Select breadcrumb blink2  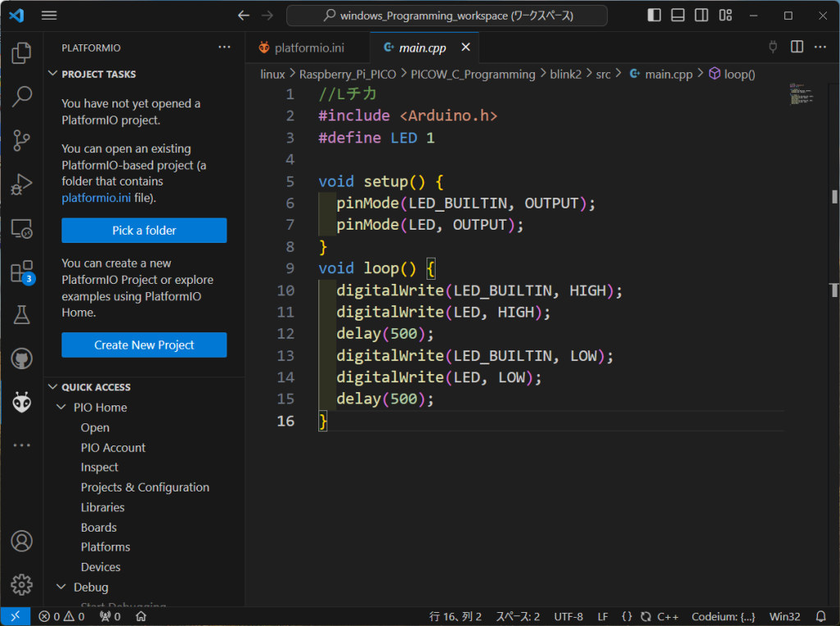[565, 74]
